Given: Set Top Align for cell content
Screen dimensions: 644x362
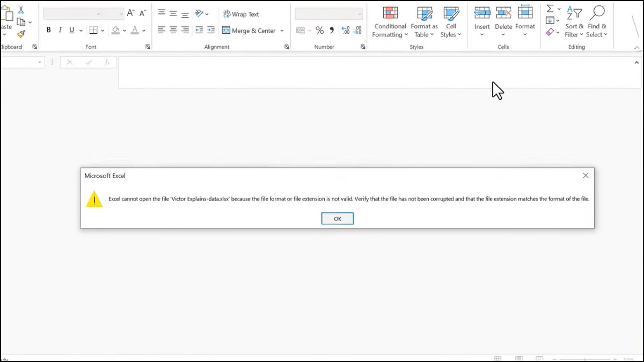Looking at the screenshot, I should (x=162, y=13).
